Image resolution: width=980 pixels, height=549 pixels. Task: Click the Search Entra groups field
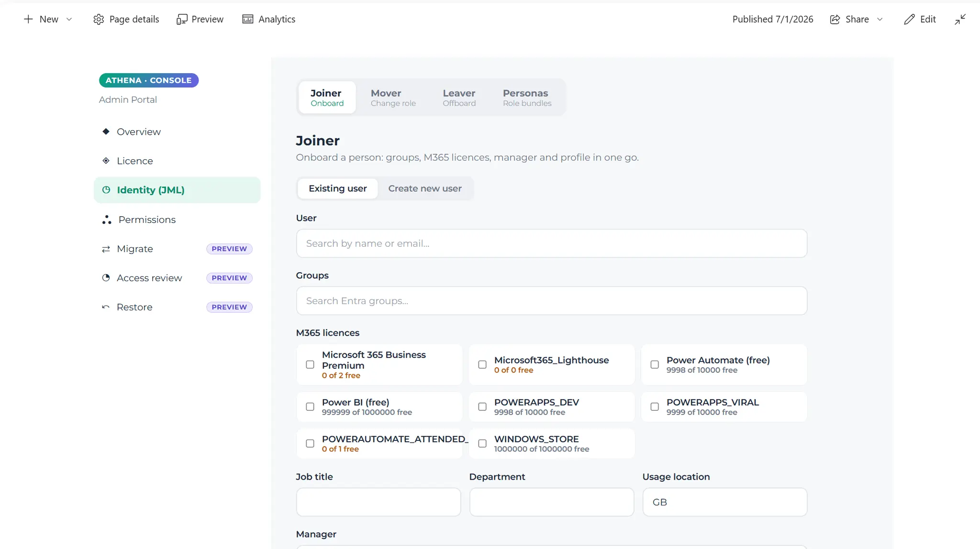click(552, 301)
